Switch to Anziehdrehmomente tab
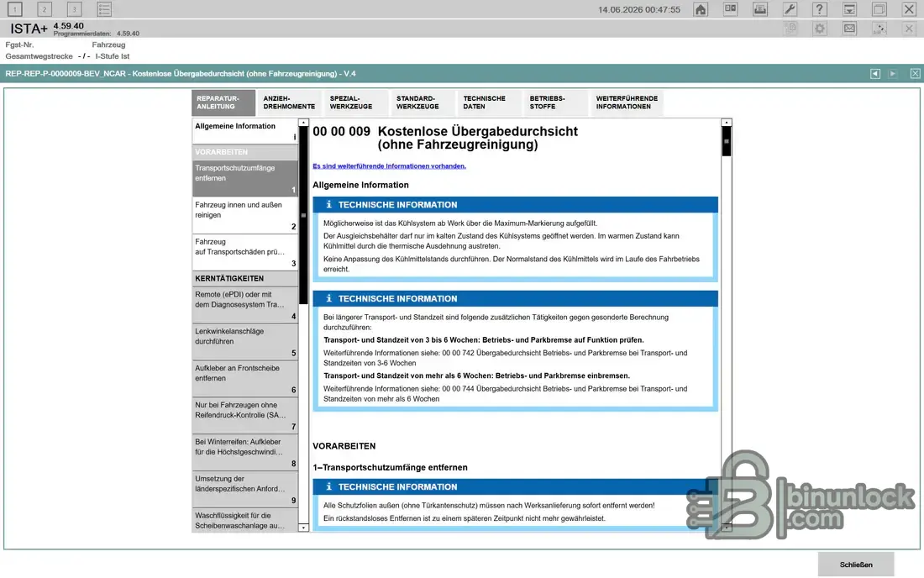 [x=289, y=102]
